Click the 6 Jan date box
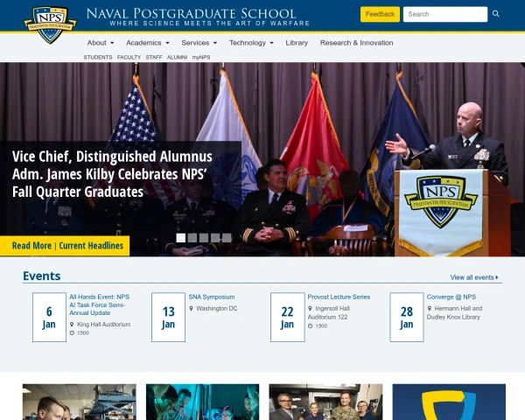Screen dimensions: 525x420 pyautogui.click(x=49, y=317)
